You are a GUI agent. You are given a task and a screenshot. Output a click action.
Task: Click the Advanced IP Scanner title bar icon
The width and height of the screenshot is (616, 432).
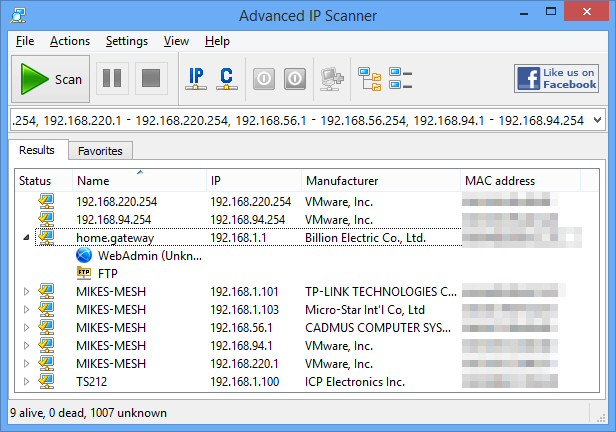18,15
